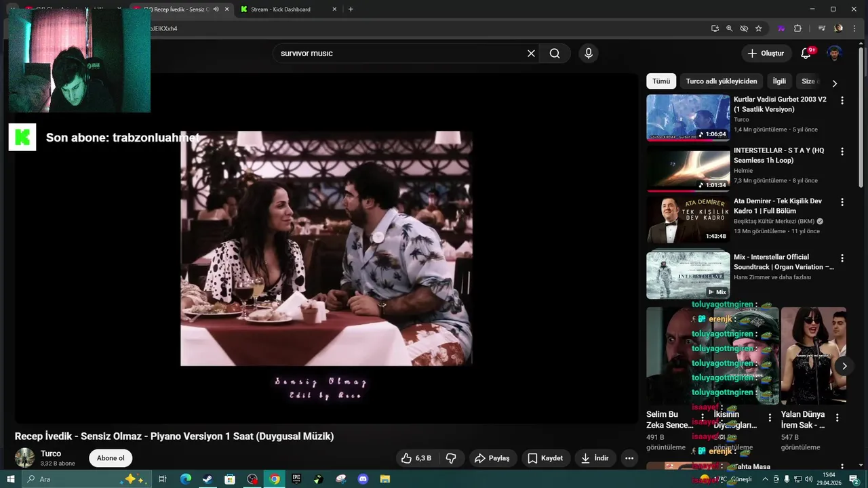Image resolution: width=868 pixels, height=488 pixels.
Task: Open Discord from the taskbar
Action: coord(363,479)
